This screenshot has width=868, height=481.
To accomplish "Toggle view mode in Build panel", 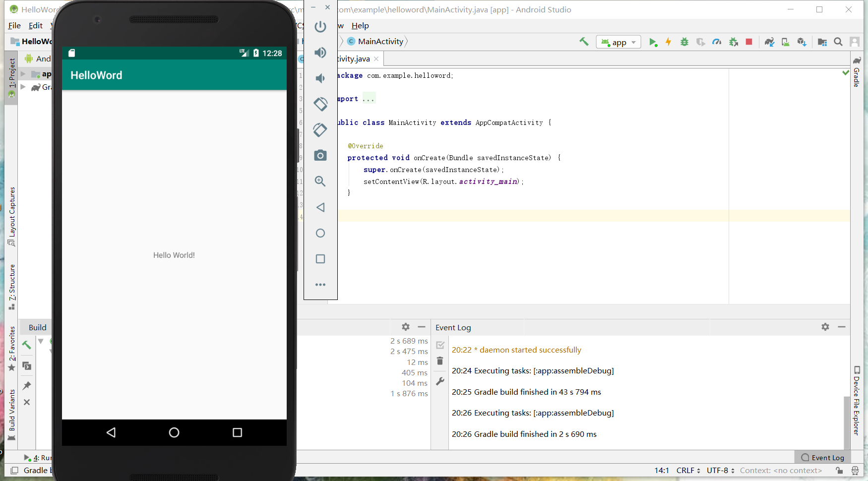I will pos(27,366).
